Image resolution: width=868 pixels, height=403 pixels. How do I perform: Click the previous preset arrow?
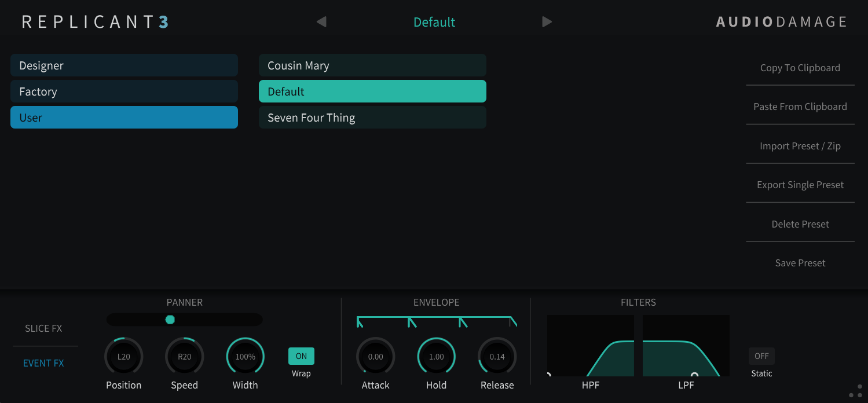321,22
